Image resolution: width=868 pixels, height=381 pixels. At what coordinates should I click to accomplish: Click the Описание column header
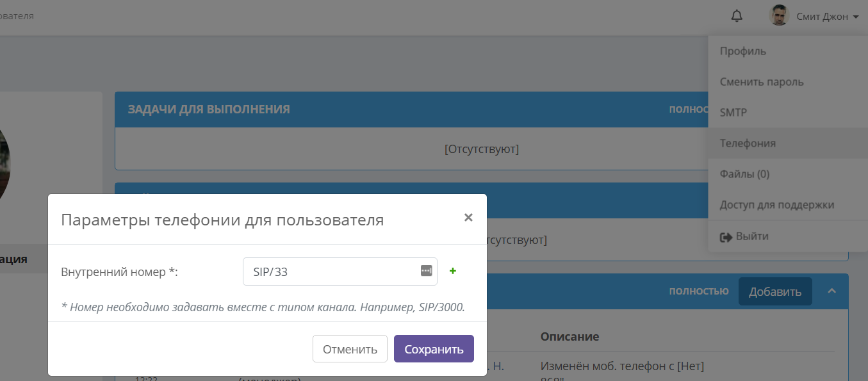coord(570,337)
